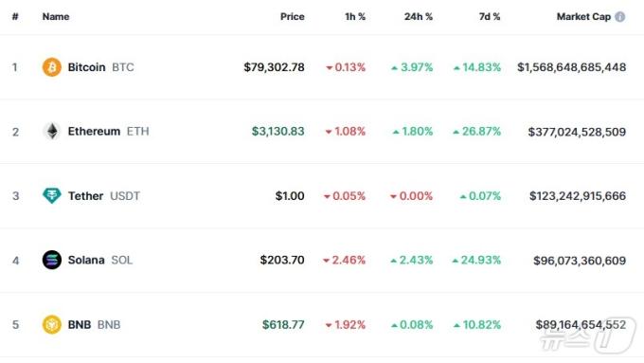Sort table by Price column header

(292, 17)
